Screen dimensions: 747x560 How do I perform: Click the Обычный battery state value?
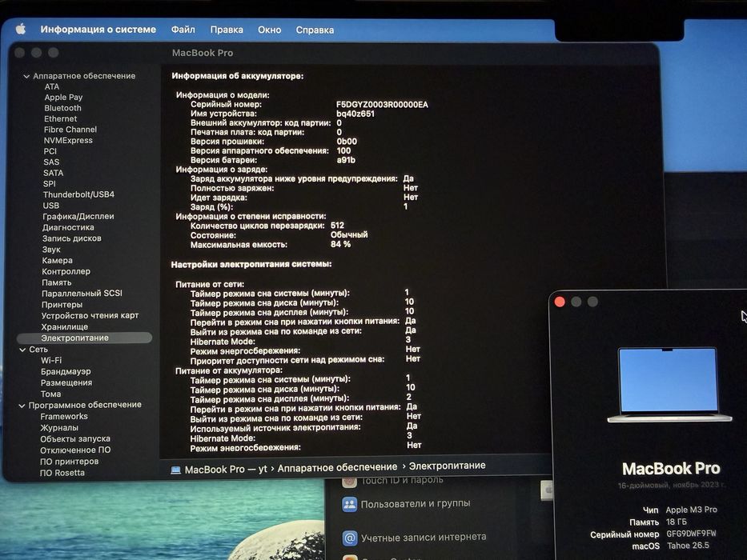tap(349, 234)
